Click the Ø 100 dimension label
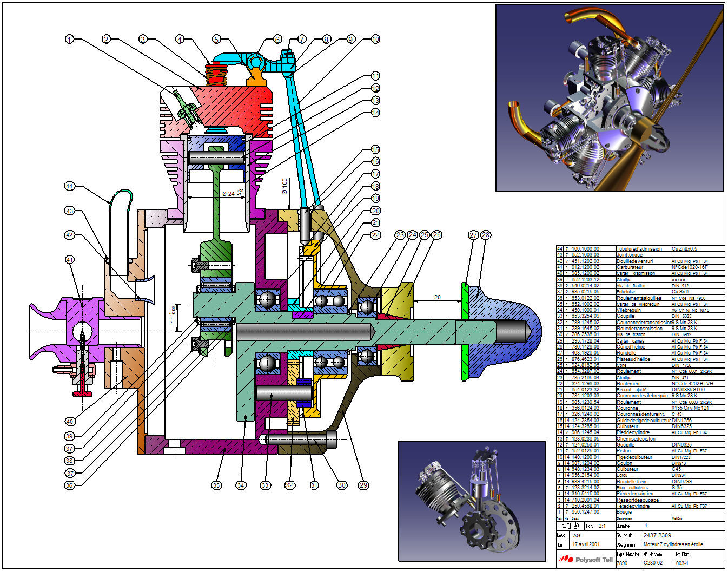The width and height of the screenshot is (728, 571). pos(284,186)
